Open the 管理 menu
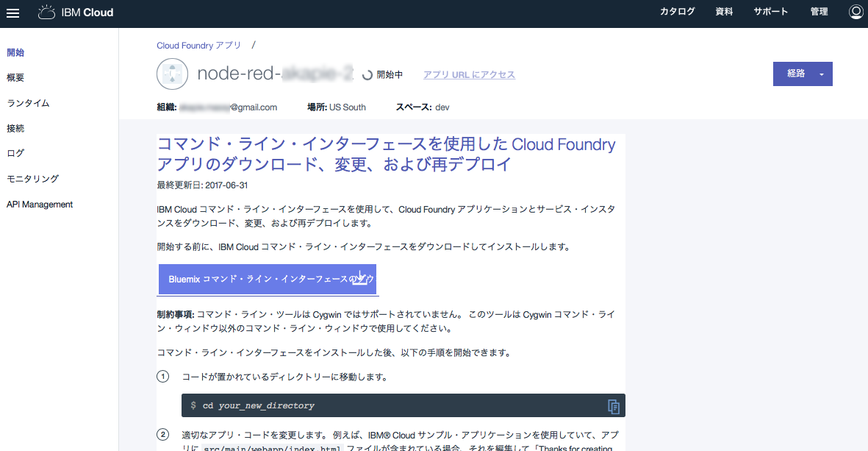The image size is (868, 451). coord(819,12)
